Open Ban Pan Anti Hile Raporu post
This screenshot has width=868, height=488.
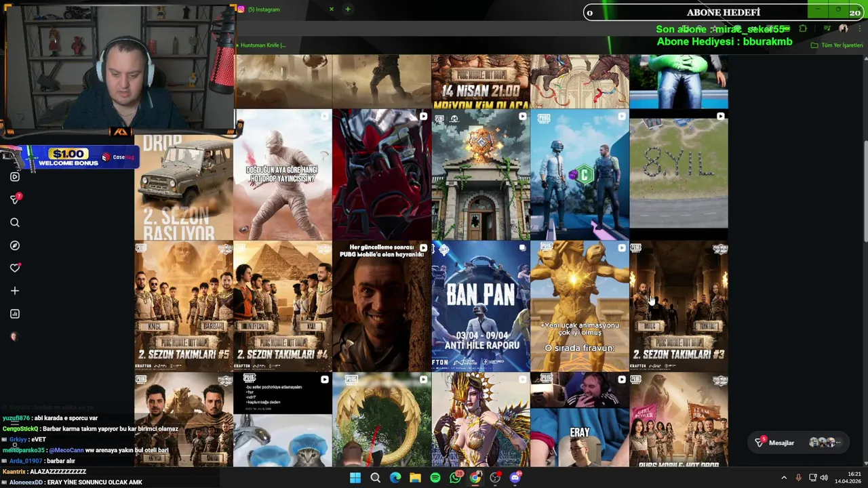[481, 306]
